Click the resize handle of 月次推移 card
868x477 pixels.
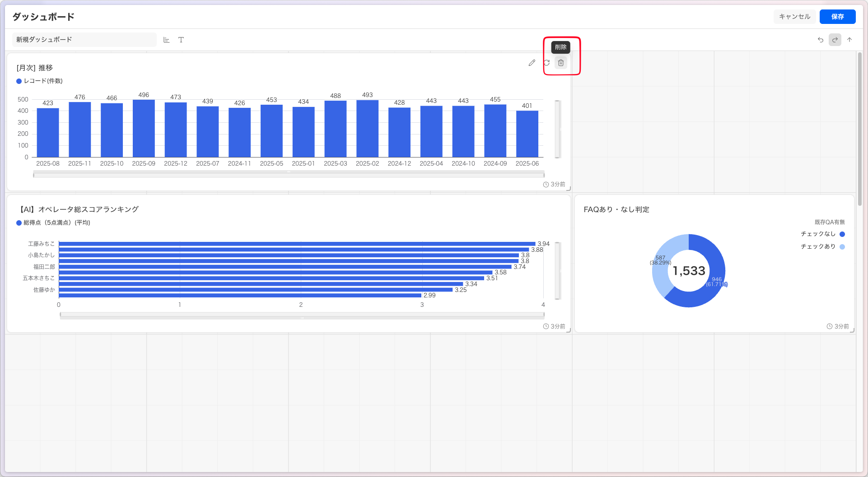(569, 189)
